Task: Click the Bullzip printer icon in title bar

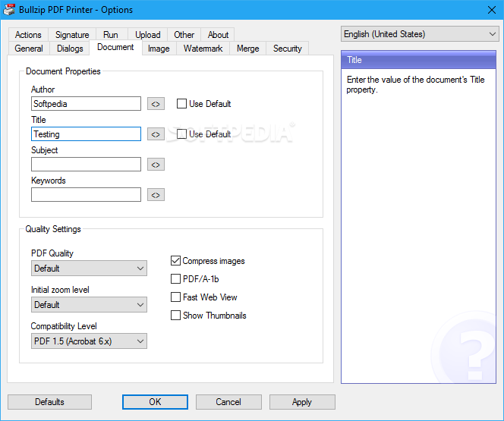Action: (9, 10)
